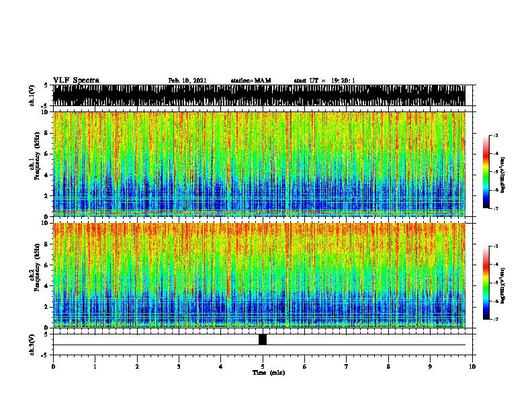The height and width of the screenshot is (411, 532).
Task: Click the 6 kHz tick label on ch.2 axis
Action: tap(47, 265)
